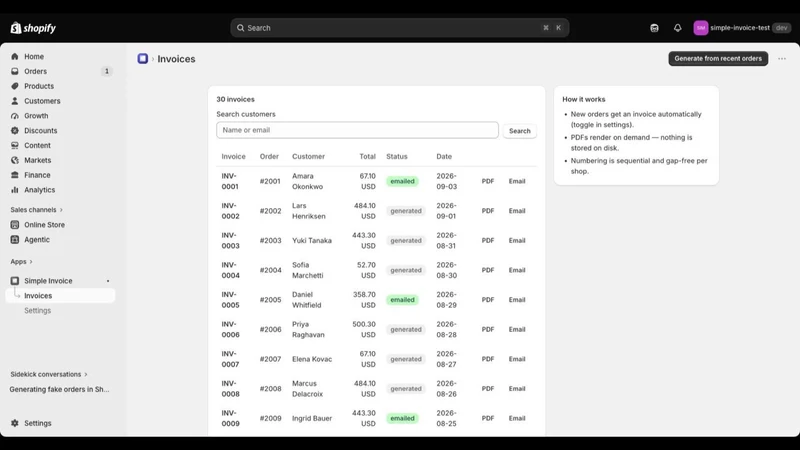This screenshot has width=800, height=450.
Task: Click the customer Search button
Action: (x=519, y=131)
